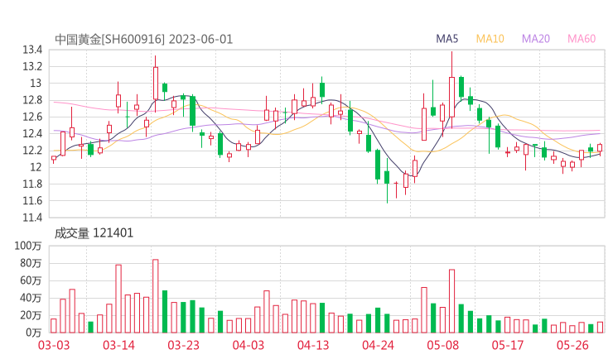The image size is (613, 364).
Task: Click the 成交量 121401 volume label
Action: [94, 233]
